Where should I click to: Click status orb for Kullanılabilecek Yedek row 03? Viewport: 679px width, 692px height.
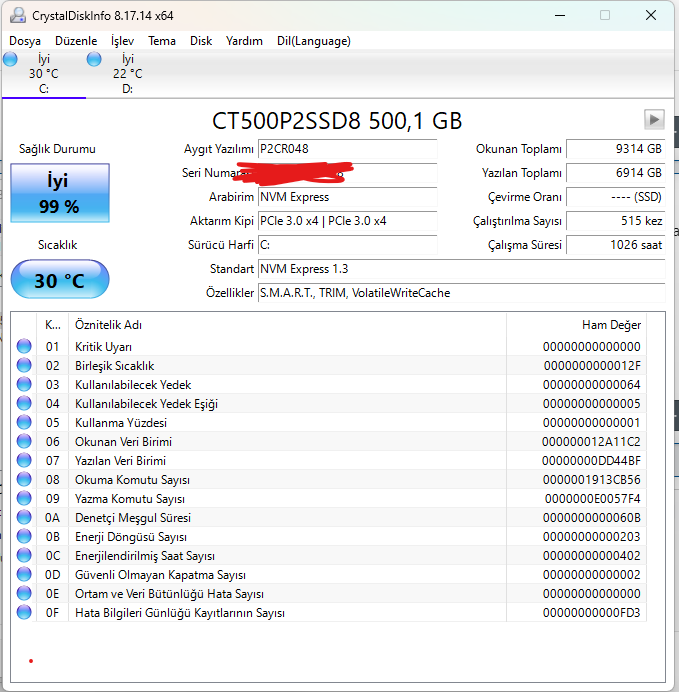coord(24,384)
